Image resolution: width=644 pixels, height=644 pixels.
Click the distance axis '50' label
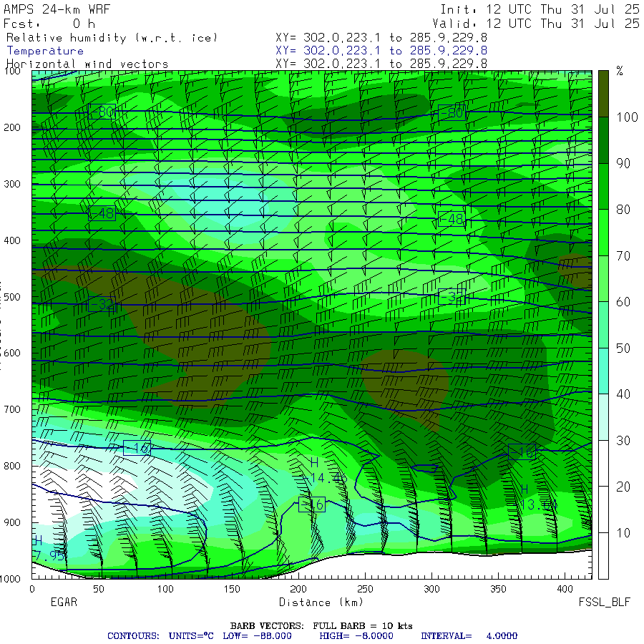click(99, 590)
